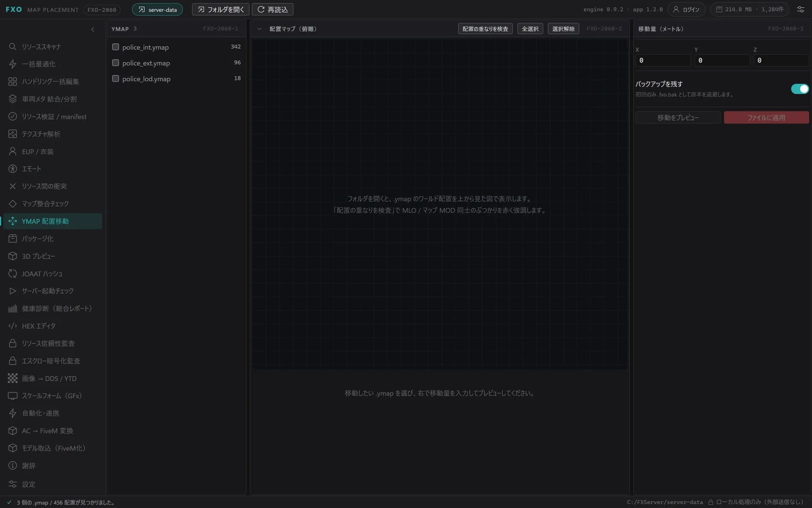Screen dimensions: 812x508
Task: Click the police_int.ymap file name
Action: click(145, 47)
